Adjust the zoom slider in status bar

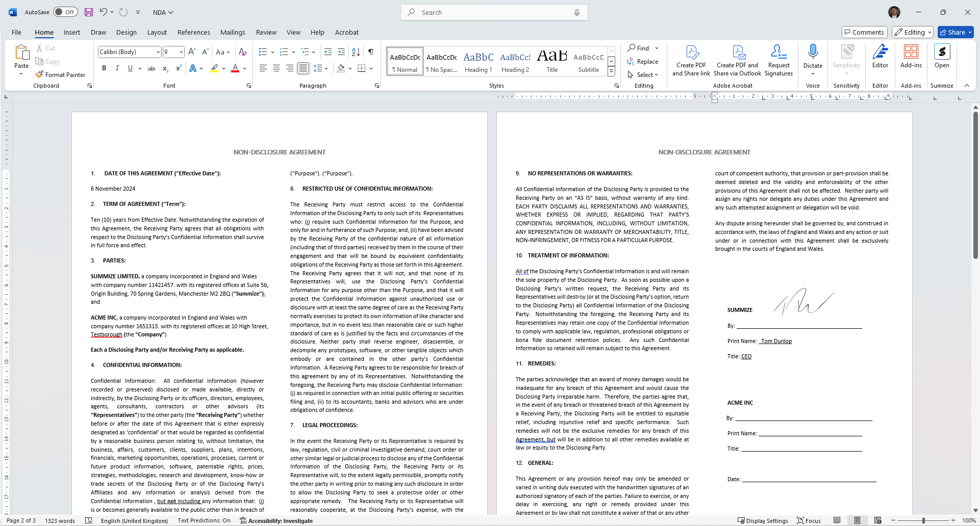pyautogui.click(x=923, y=520)
